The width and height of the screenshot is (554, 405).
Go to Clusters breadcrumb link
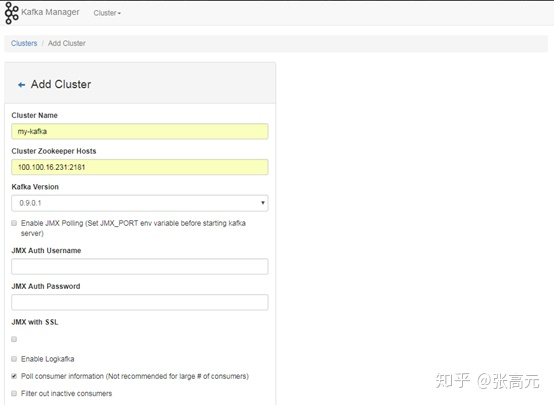tap(24, 43)
